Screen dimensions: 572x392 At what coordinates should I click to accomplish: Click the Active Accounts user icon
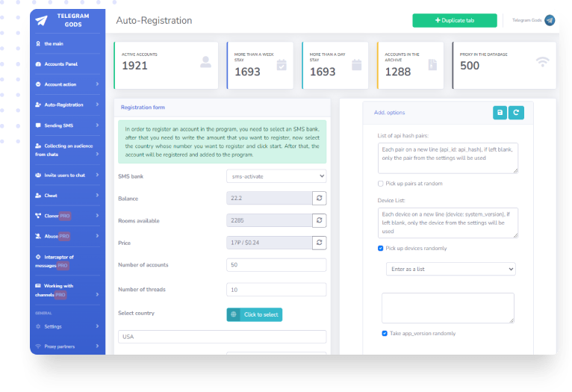click(206, 62)
